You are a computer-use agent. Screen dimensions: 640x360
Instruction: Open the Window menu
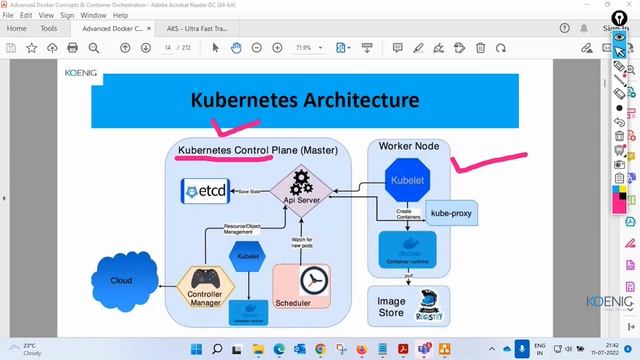point(93,16)
